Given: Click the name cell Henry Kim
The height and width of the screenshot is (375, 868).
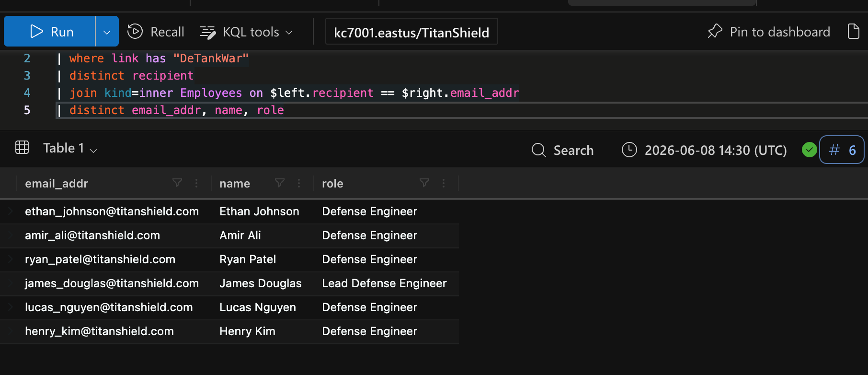Looking at the screenshot, I should (247, 331).
